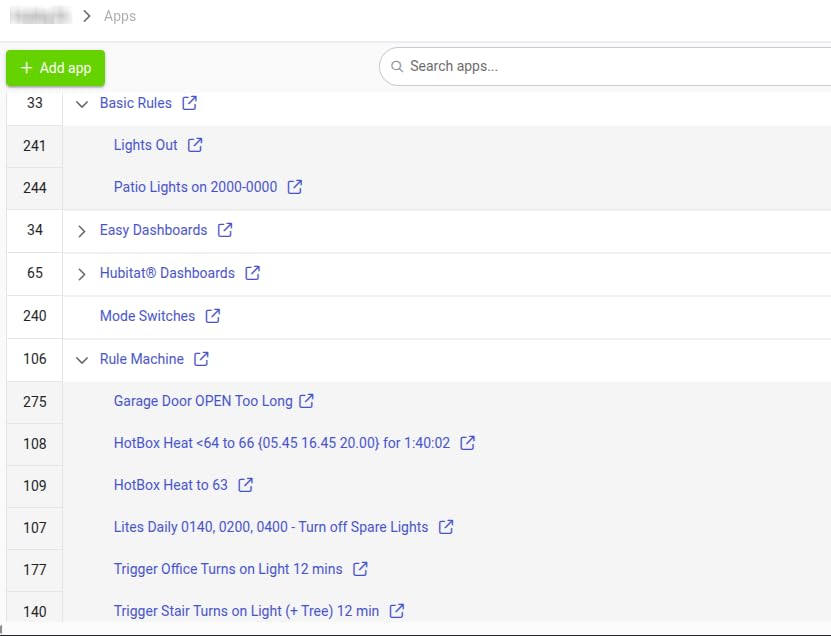
Task: Select the Apps breadcrumb item
Action: (x=120, y=16)
